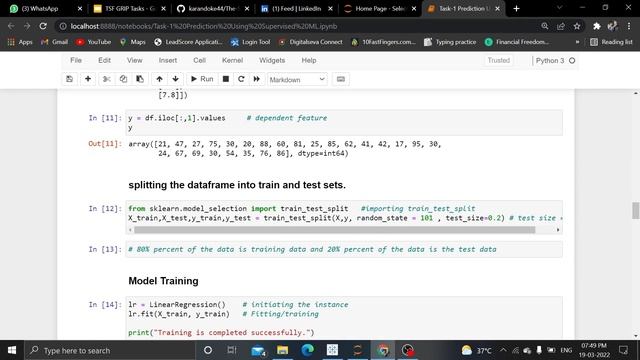Open the Insert menu
This screenshot has width=640, height=360.
tap(168, 60)
